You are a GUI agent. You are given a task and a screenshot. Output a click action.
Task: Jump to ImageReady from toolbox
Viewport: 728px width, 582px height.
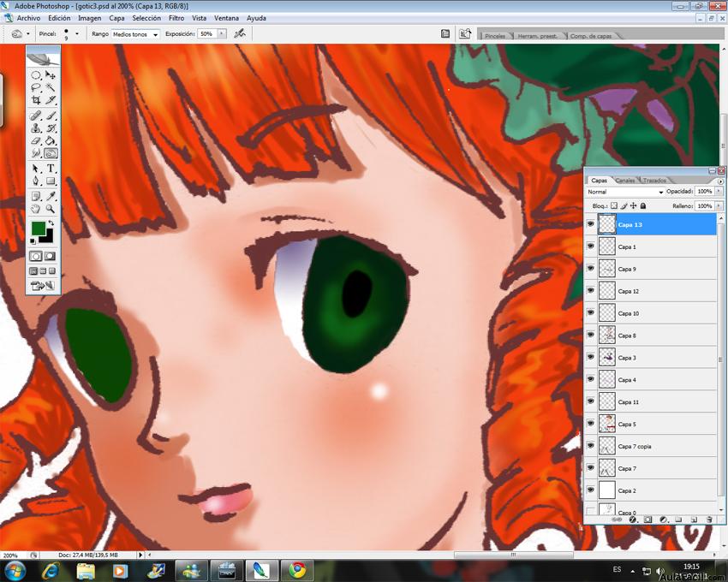pos(43,285)
